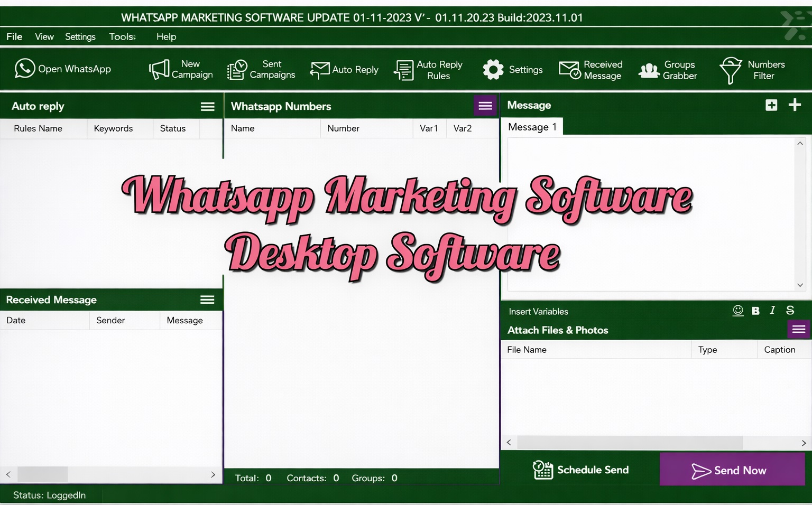
Task: Open the Settings menu
Action: coord(80,36)
